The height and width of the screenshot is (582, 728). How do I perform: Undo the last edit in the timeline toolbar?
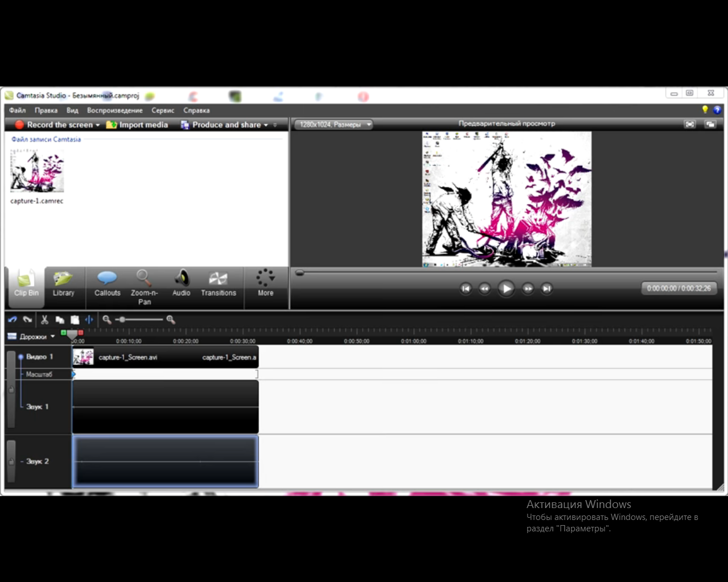tap(13, 320)
